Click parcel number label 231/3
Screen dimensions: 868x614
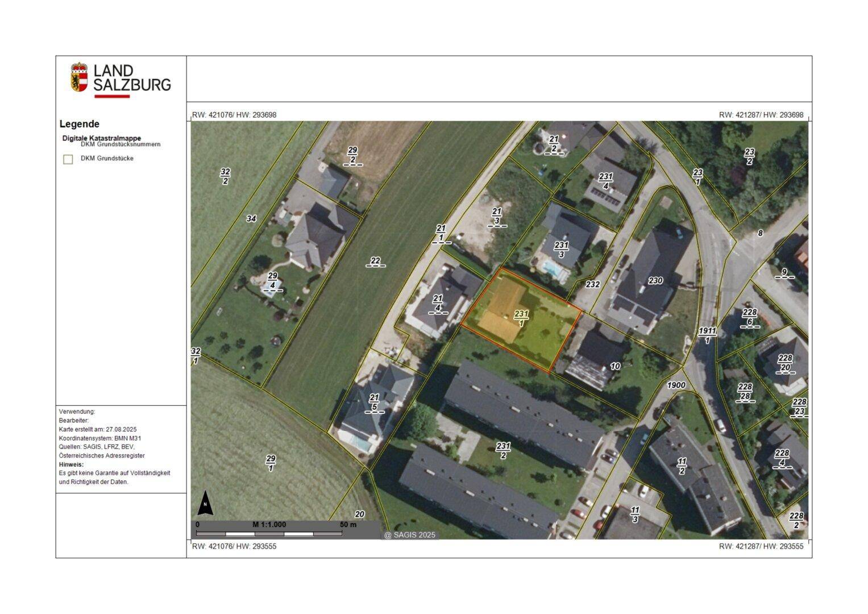(561, 250)
